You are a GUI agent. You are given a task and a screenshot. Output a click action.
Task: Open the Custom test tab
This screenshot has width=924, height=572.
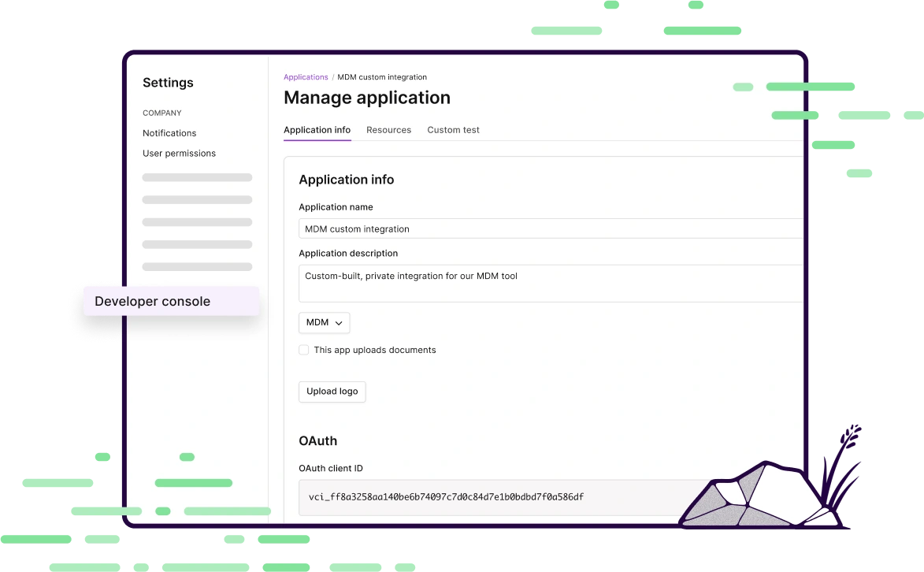click(x=453, y=130)
